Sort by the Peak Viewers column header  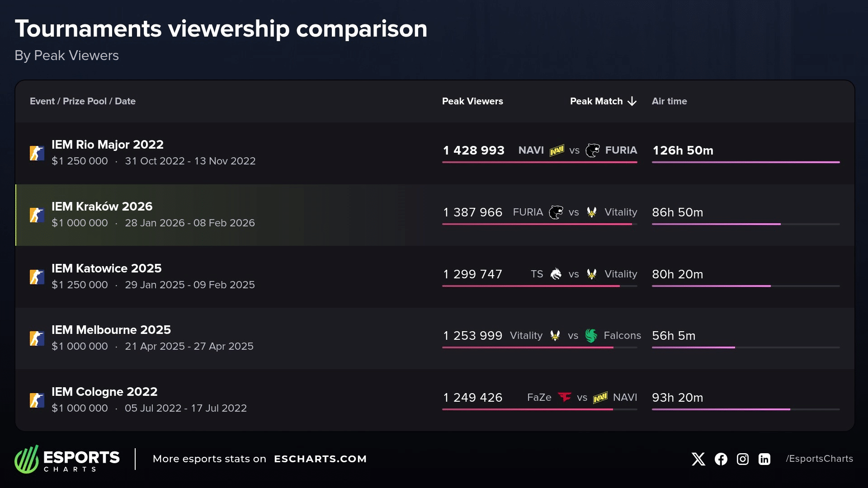click(472, 101)
